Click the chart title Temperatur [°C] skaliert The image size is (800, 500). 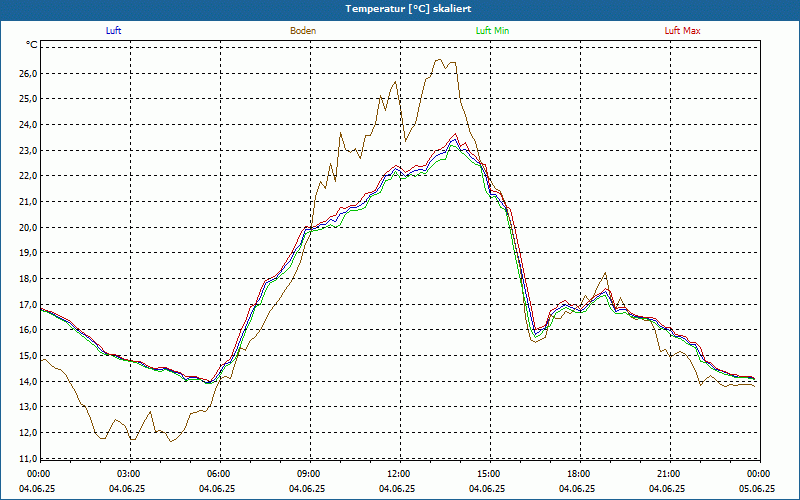(400, 8)
